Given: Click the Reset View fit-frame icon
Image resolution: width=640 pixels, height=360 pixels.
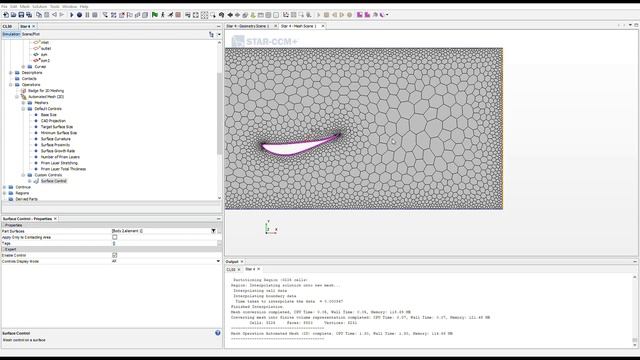Looking at the screenshot, I should [196, 15].
